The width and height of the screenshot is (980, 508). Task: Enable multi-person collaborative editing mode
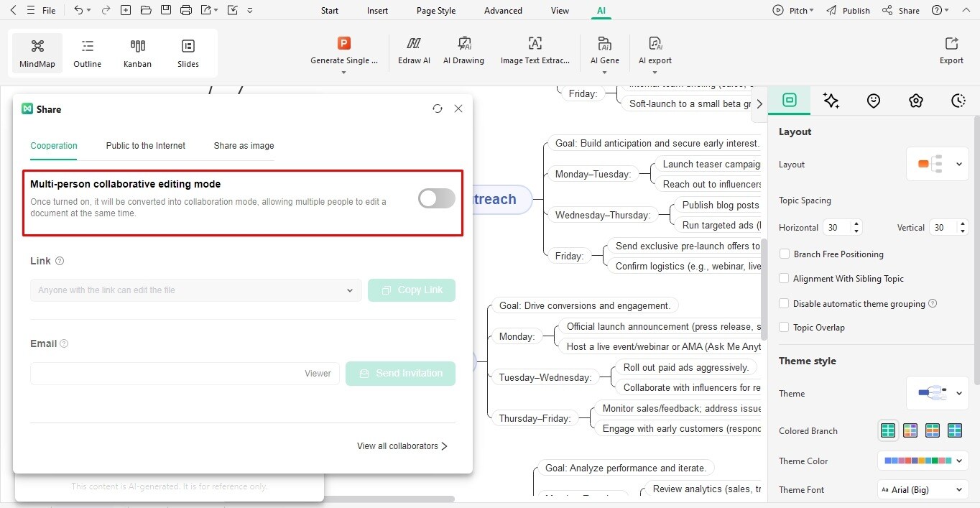[435, 198]
